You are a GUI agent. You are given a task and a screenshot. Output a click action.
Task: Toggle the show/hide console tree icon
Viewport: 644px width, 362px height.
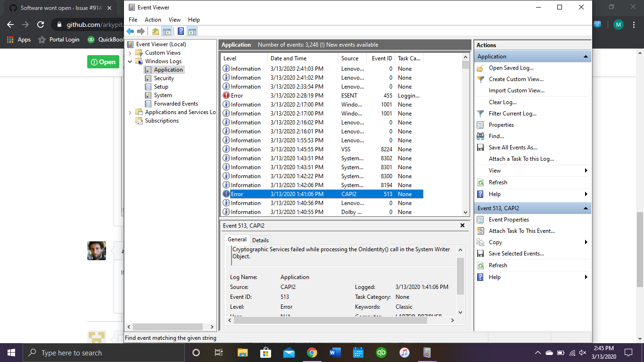point(166,32)
